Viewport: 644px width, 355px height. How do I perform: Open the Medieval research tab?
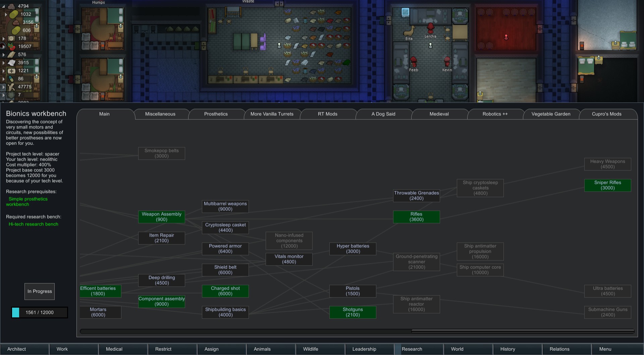tap(439, 114)
